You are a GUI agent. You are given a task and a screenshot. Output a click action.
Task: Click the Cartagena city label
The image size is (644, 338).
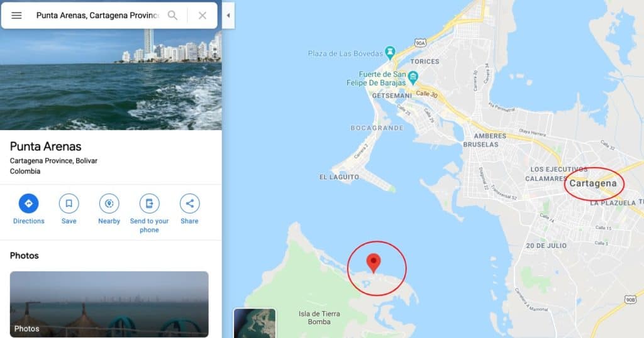[x=592, y=183]
